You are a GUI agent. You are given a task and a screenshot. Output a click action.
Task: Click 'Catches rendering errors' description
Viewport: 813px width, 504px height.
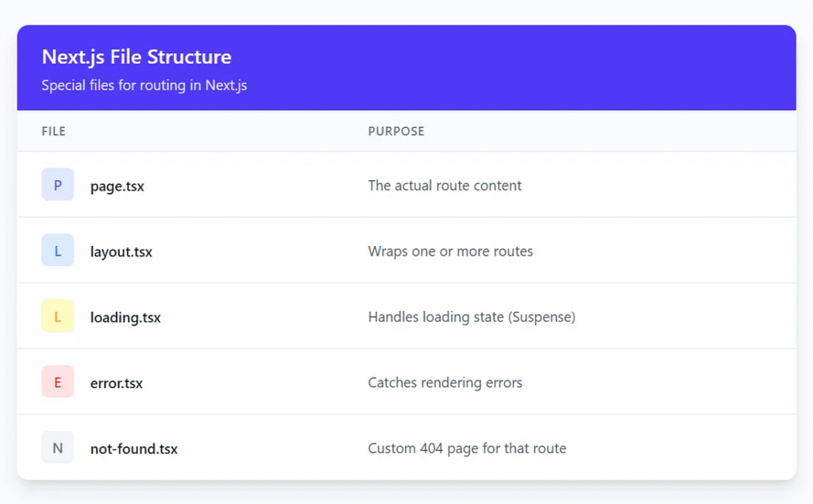pos(445,383)
